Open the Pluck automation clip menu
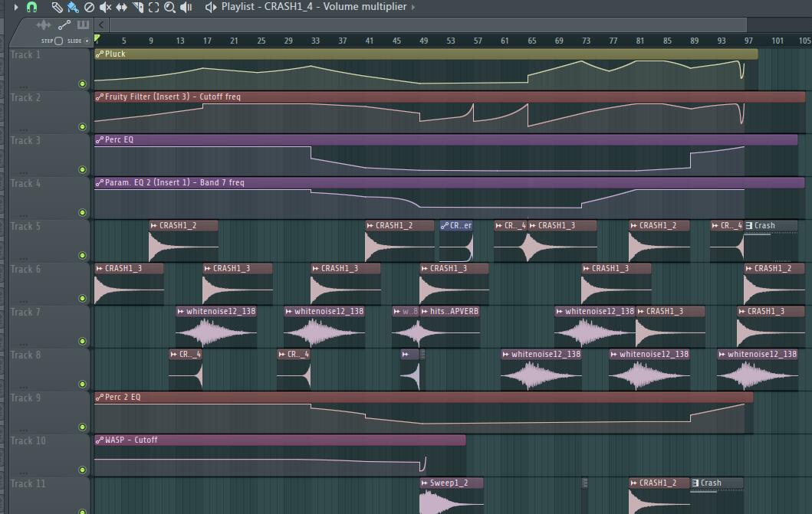This screenshot has height=514, width=812. tap(100, 54)
